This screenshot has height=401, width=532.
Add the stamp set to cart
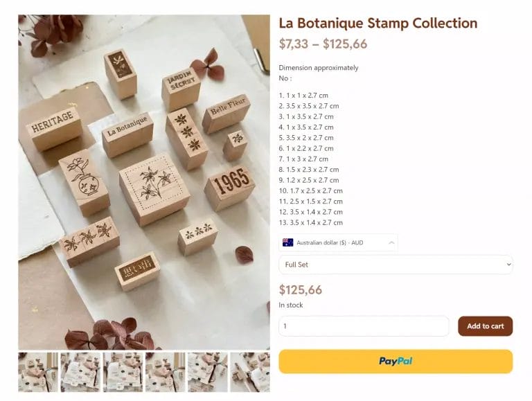(485, 326)
